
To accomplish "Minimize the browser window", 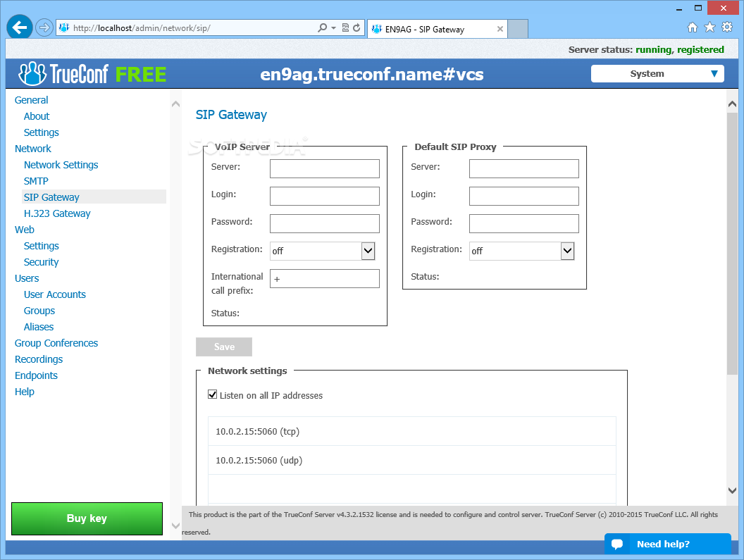I will [x=679, y=8].
